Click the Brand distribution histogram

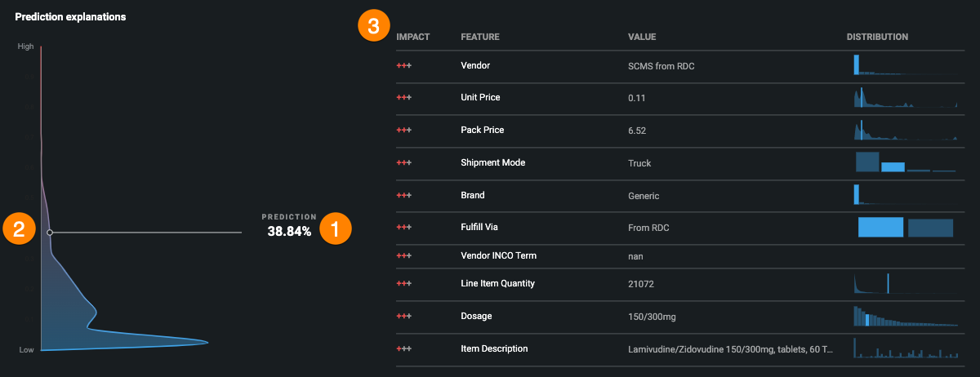pos(904,194)
